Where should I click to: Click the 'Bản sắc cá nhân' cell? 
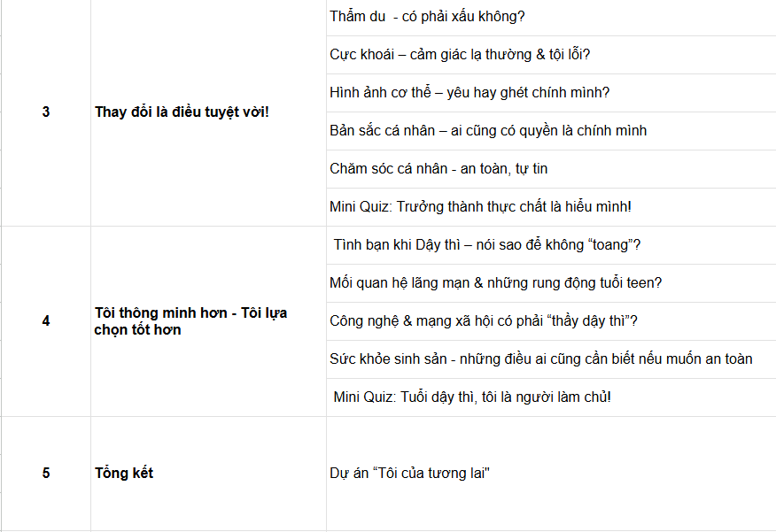click(x=551, y=131)
